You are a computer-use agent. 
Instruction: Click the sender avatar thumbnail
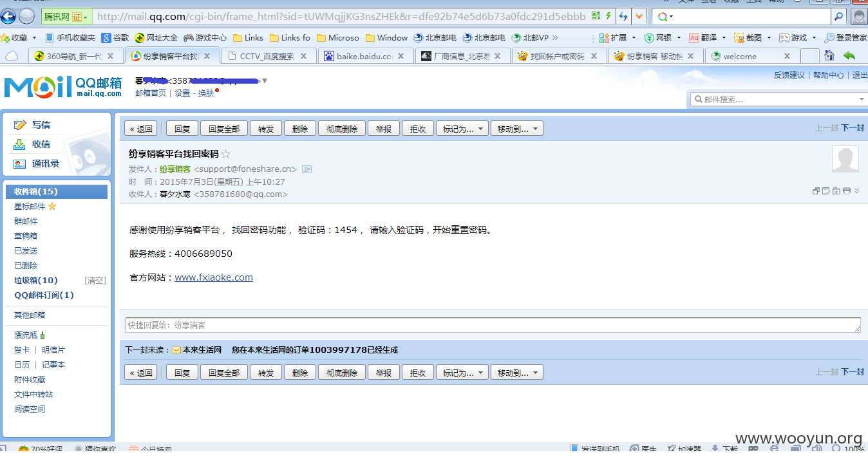845,159
